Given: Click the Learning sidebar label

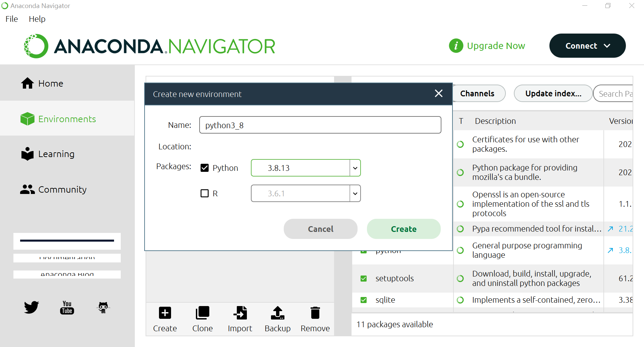Looking at the screenshot, I should click(56, 154).
